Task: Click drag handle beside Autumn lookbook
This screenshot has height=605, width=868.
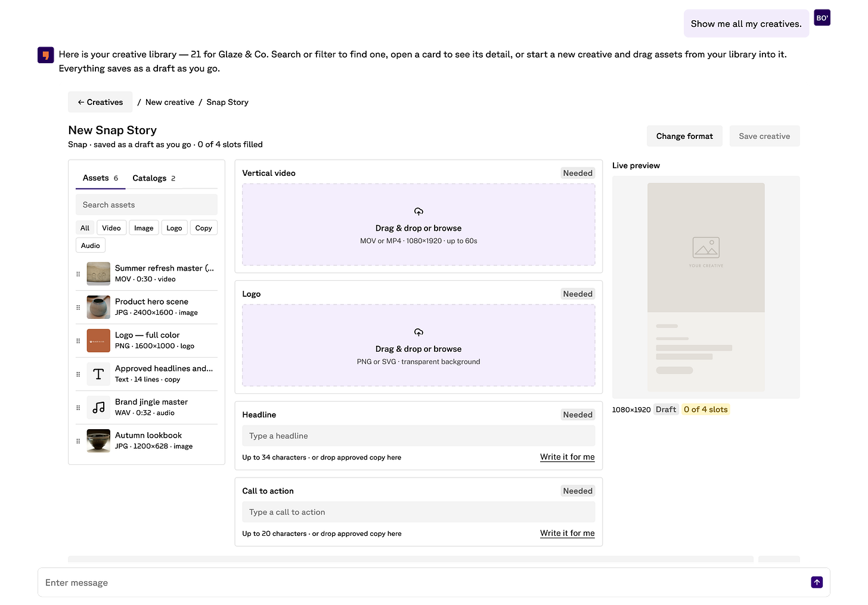Action: coord(78,441)
